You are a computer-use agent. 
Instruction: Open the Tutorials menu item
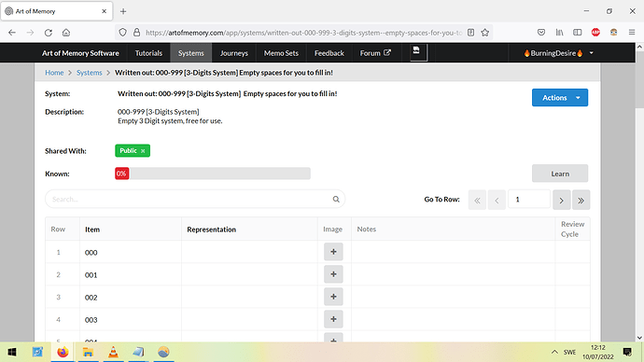tap(148, 53)
